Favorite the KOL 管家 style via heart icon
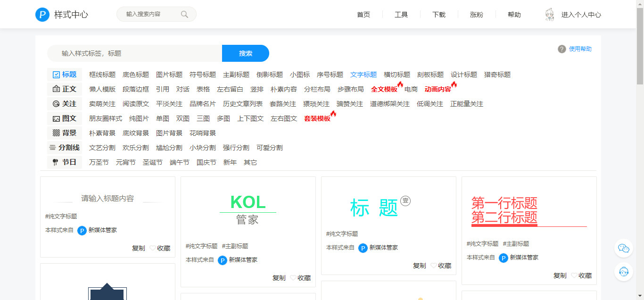 pyautogui.click(x=293, y=278)
